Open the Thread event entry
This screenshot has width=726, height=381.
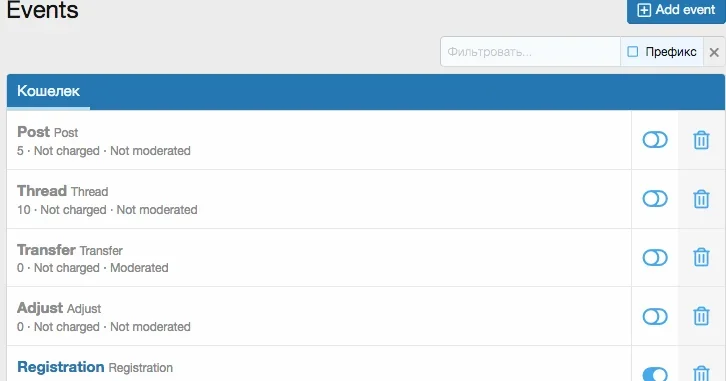[x=319, y=199]
